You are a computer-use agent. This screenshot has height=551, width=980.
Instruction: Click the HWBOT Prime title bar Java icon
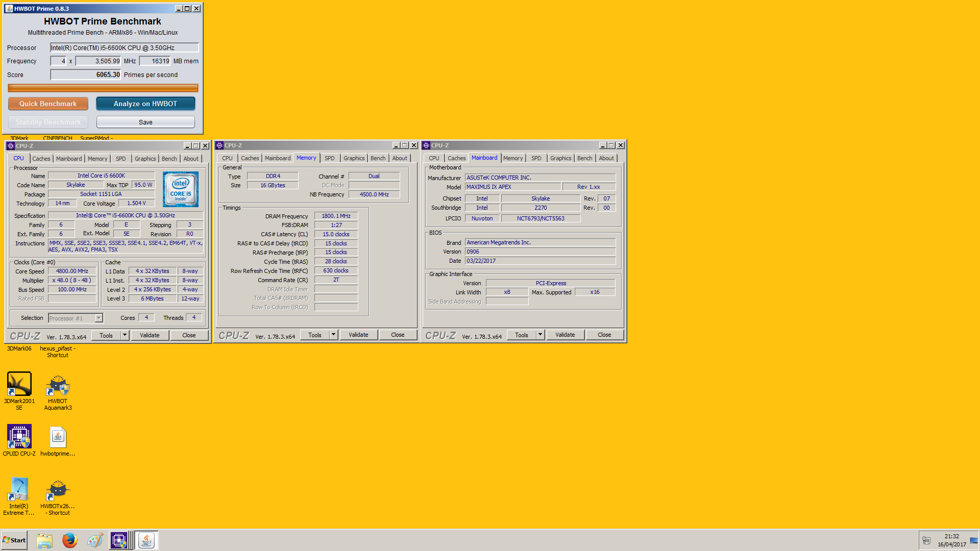[9, 9]
